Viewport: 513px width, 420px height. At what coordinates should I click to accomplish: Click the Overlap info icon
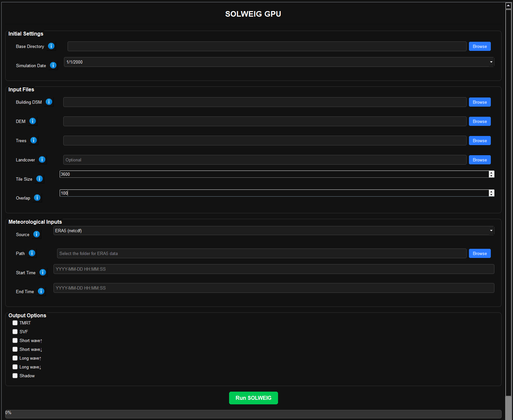pos(37,198)
